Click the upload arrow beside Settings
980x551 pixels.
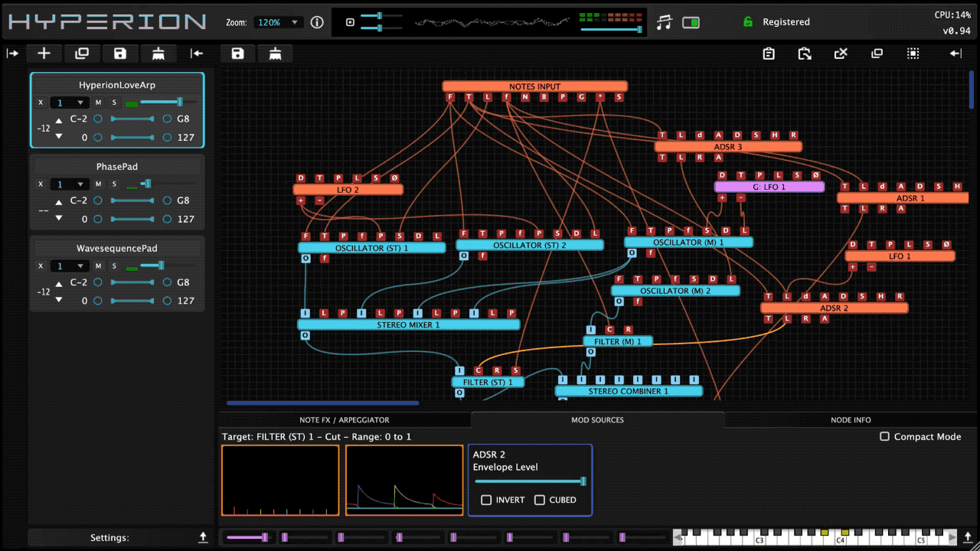tap(203, 537)
